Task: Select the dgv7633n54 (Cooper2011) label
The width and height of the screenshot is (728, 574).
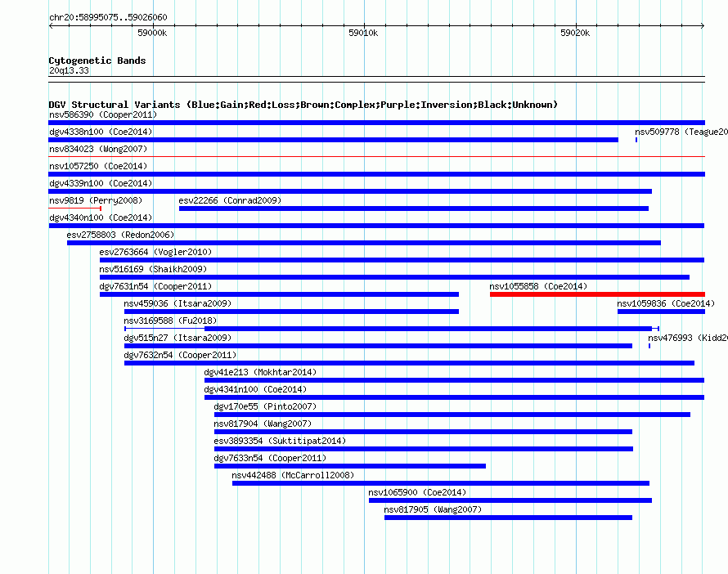Action: coord(270,458)
